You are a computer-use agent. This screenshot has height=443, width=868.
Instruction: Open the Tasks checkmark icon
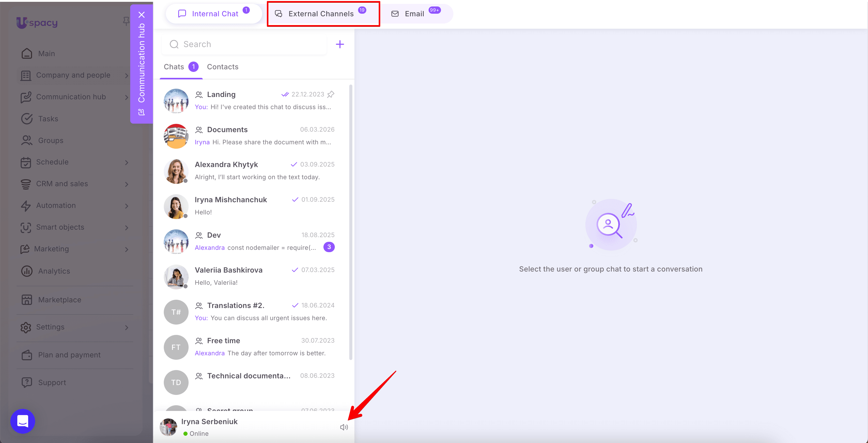[x=27, y=119]
